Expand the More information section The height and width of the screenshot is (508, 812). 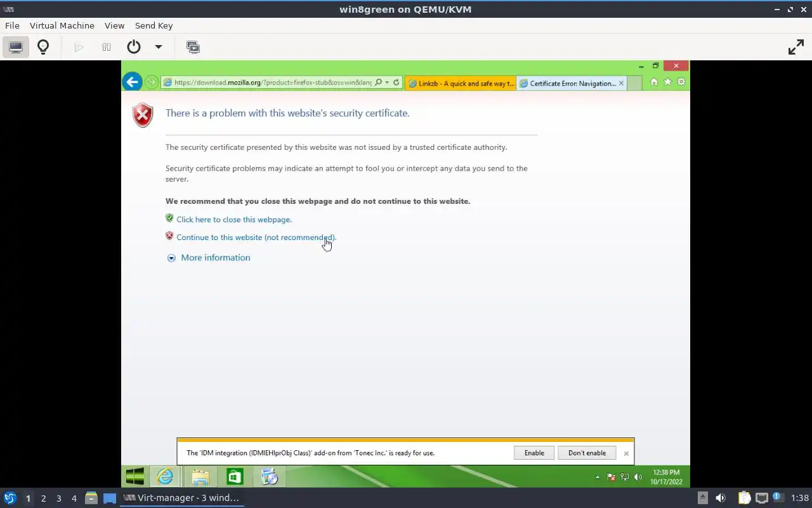coord(216,258)
